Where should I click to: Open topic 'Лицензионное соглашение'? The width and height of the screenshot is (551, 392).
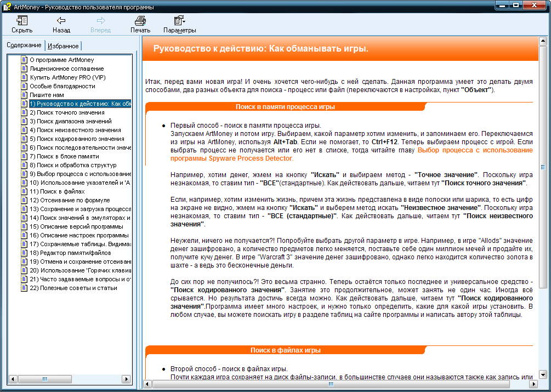point(67,69)
